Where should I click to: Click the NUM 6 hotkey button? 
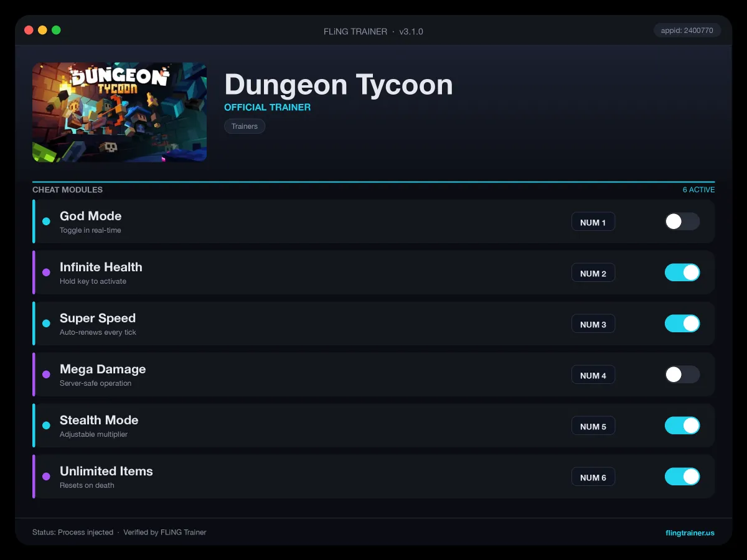pyautogui.click(x=593, y=477)
